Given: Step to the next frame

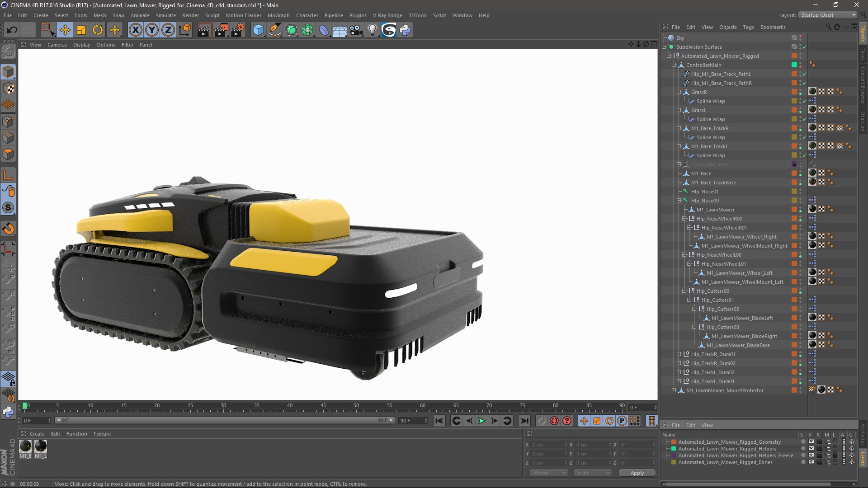Looking at the screenshot, I should point(494,421).
